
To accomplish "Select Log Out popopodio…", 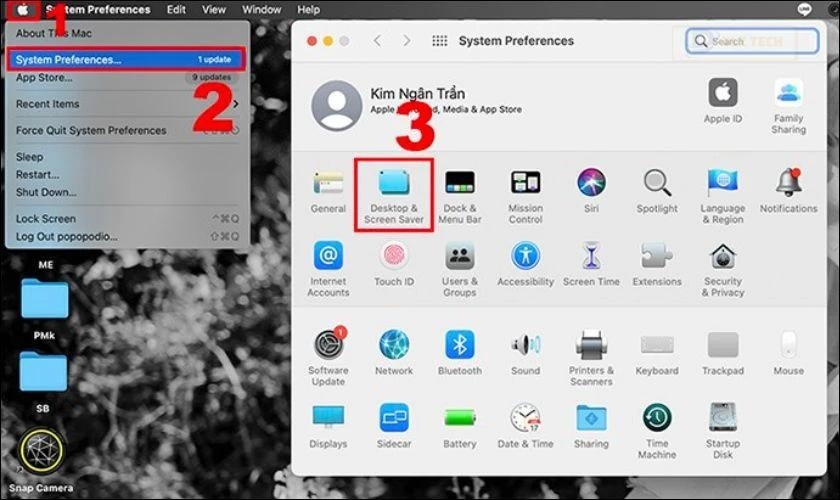I will pos(127,236).
